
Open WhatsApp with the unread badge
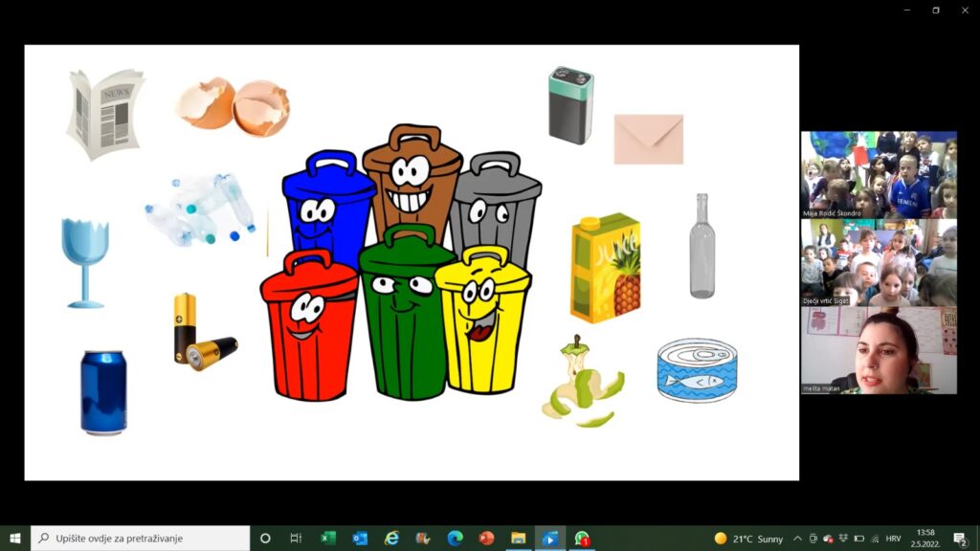[581, 539]
